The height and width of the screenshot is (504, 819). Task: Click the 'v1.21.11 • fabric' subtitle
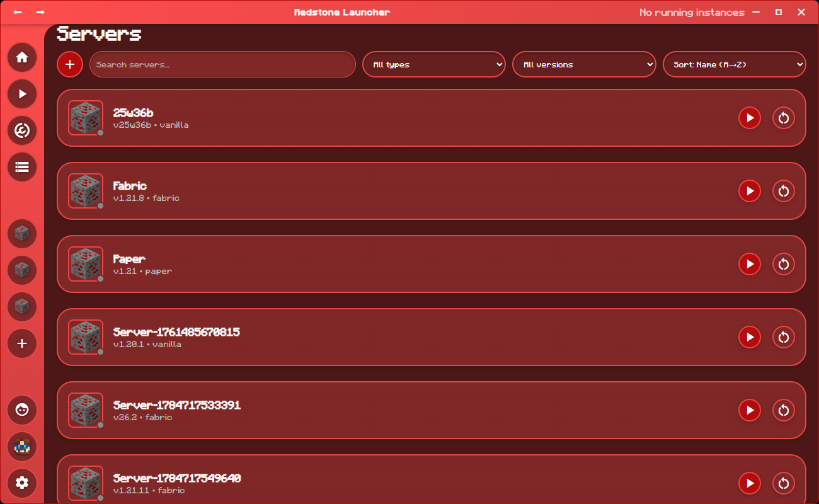click(149, 491)
